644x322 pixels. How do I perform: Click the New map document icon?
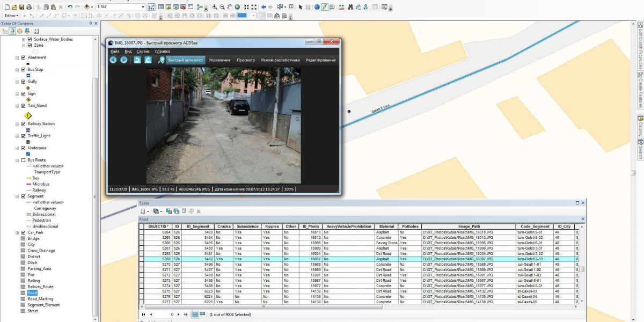point(7,7)
